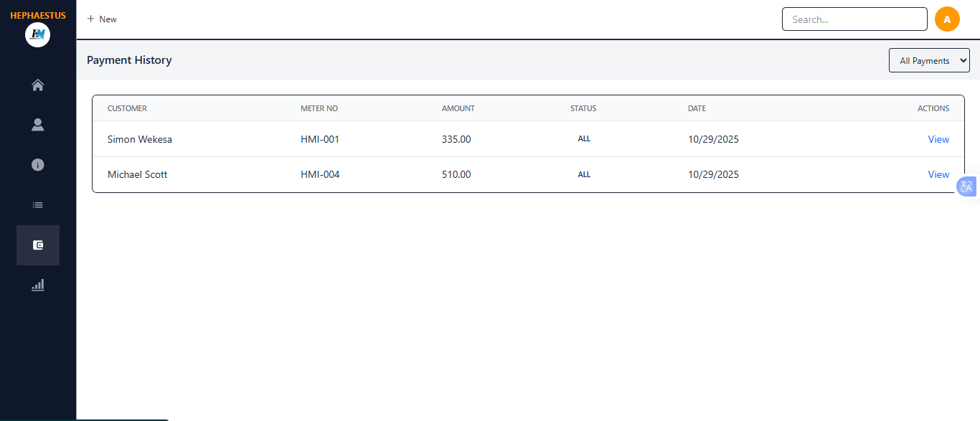Click the New button
This screenshot has width=980, height=421.
[102, 19]
